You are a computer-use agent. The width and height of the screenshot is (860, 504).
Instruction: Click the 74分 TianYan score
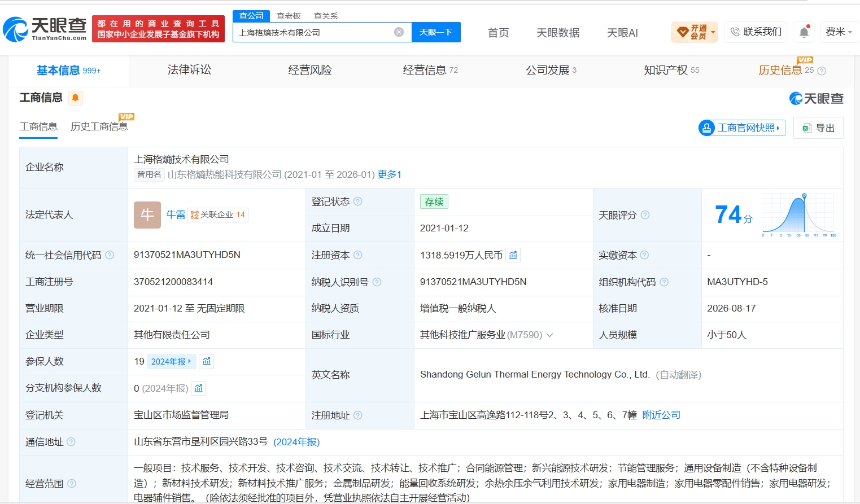734,215
